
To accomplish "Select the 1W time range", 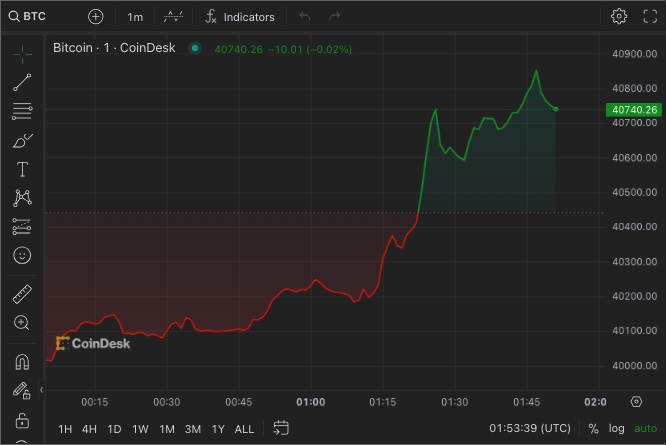I will click(x=140, y=429).
